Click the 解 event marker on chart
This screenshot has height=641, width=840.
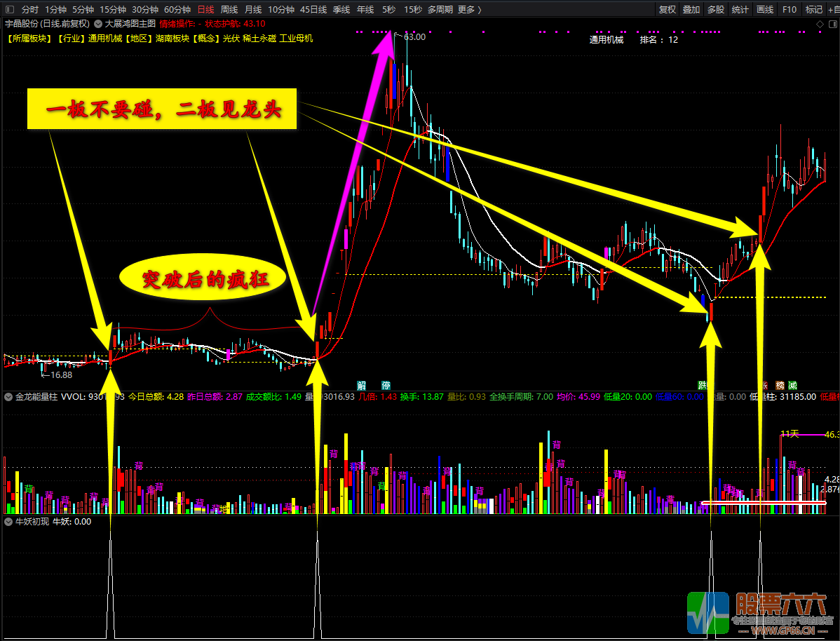(362, 385)
